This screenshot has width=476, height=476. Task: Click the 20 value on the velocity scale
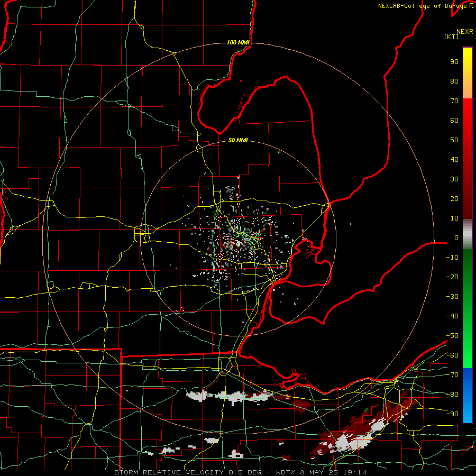(454, 198)
